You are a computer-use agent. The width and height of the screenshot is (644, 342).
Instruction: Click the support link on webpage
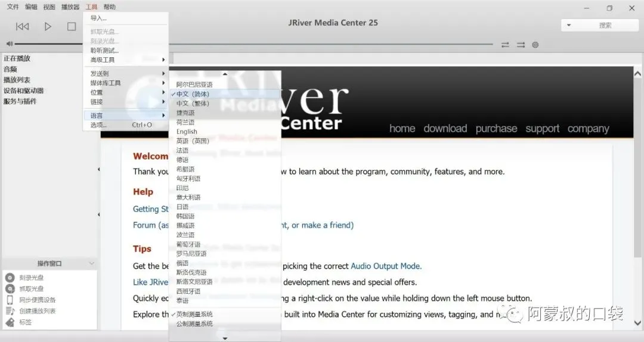pos(542,129)
